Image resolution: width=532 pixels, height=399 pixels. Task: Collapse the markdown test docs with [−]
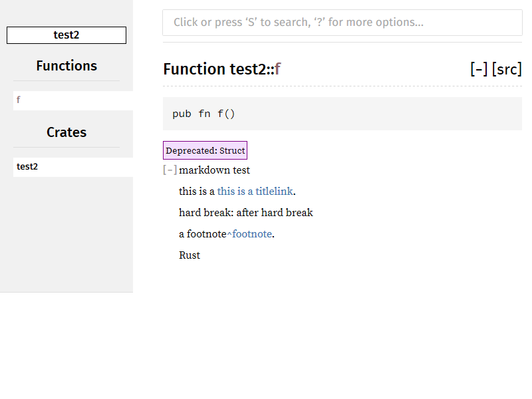pyautogui.click(x=170, y=170)
